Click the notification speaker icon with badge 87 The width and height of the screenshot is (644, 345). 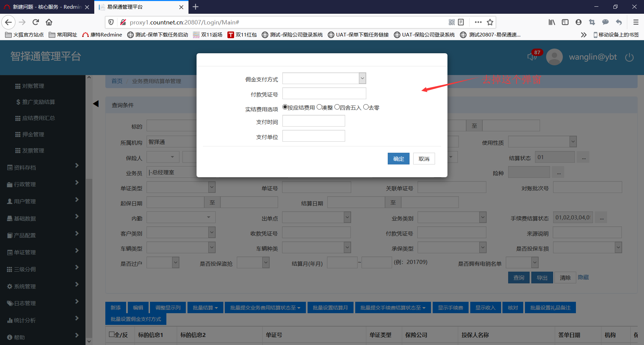(532, 57)
